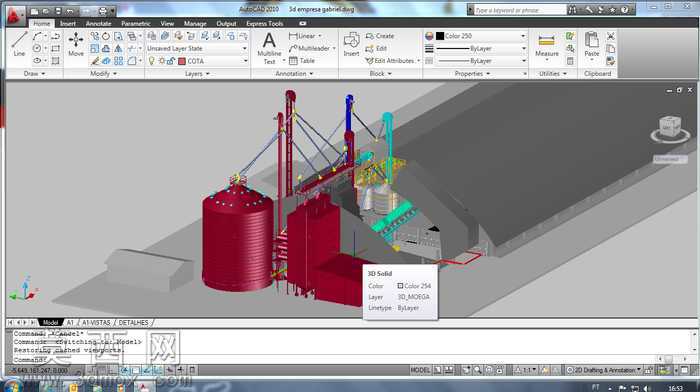Click the Open file icon in quick access
Image resolution: width=700 pixels, height=392 pixels.
46,11
